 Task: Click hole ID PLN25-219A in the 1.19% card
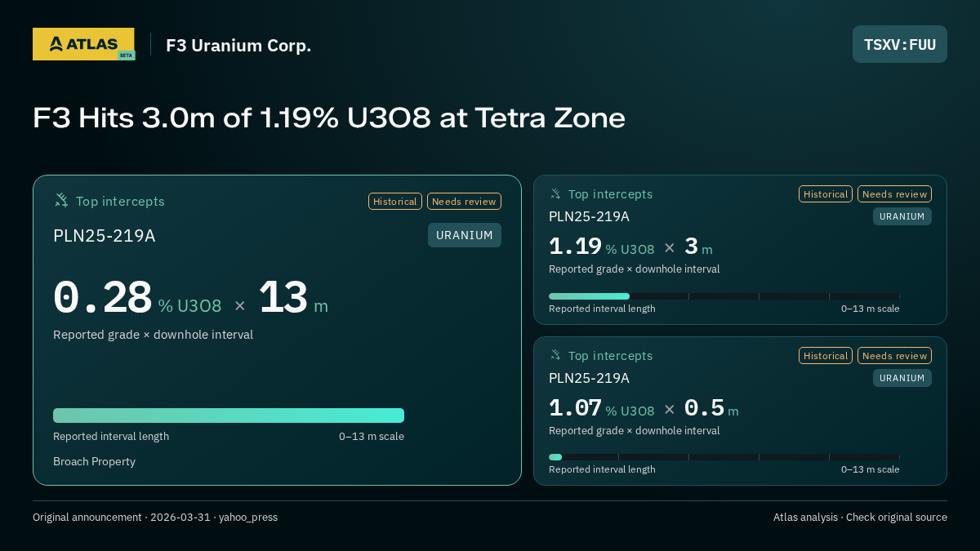coord(589,216)
